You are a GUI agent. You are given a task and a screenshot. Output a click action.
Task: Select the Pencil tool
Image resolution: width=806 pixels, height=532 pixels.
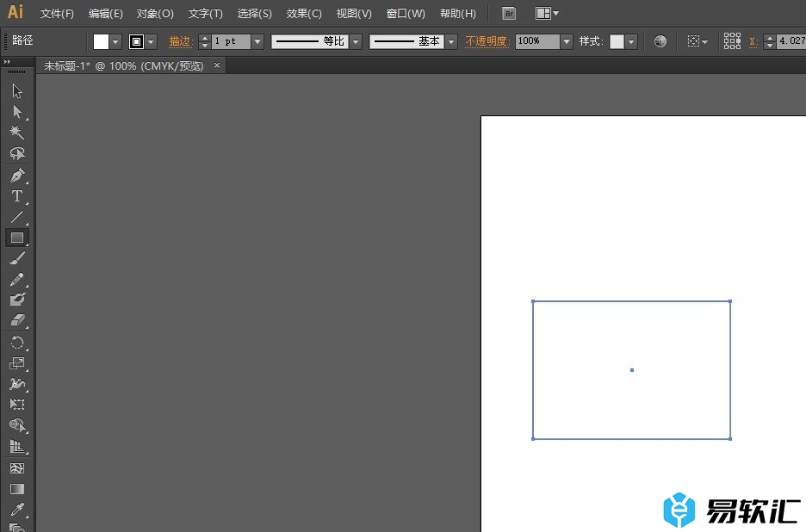(x=17, y=279)
